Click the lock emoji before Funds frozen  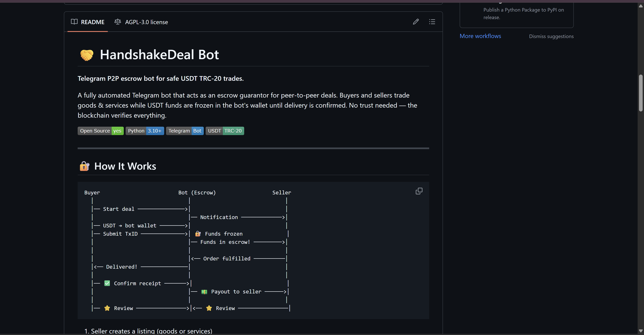tap(198, 234)
